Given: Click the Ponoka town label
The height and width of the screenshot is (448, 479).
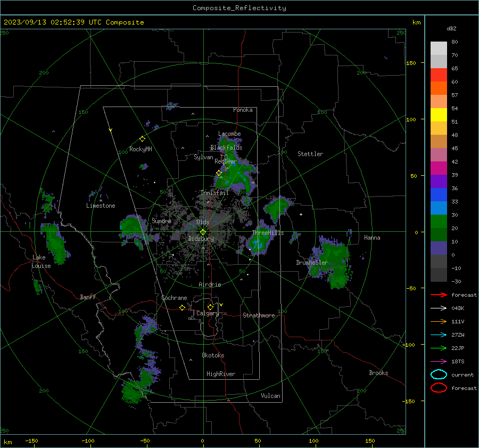Looking at the screenshot, I should (243, 110).
